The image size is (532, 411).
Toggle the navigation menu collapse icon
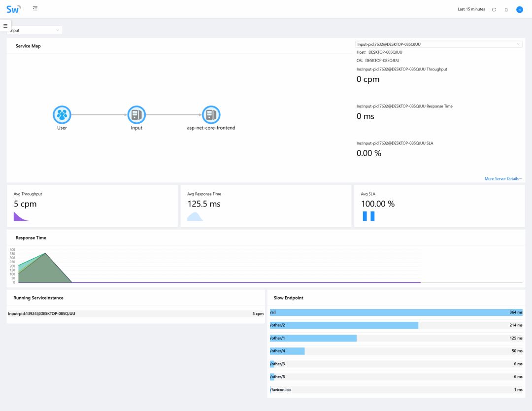35,9
